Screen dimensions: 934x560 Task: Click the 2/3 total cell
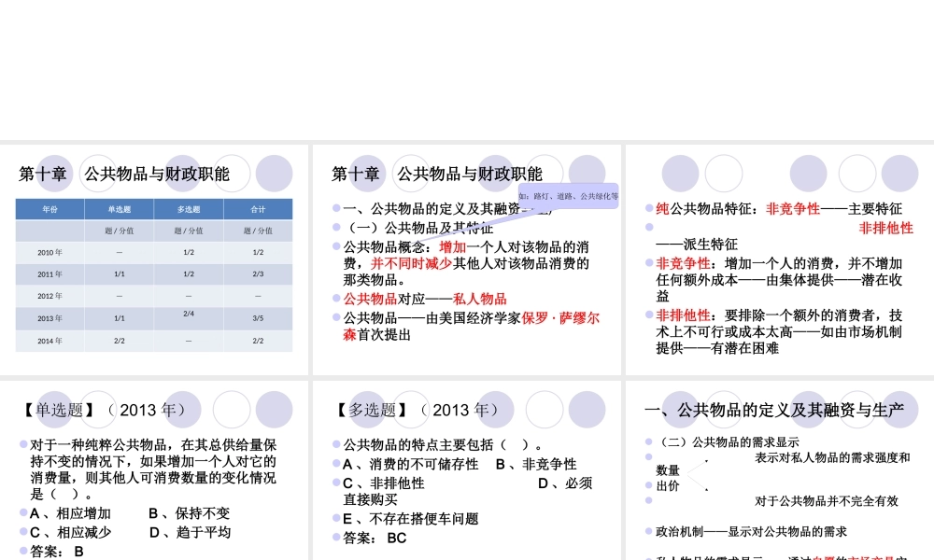(x=258, y=274)
